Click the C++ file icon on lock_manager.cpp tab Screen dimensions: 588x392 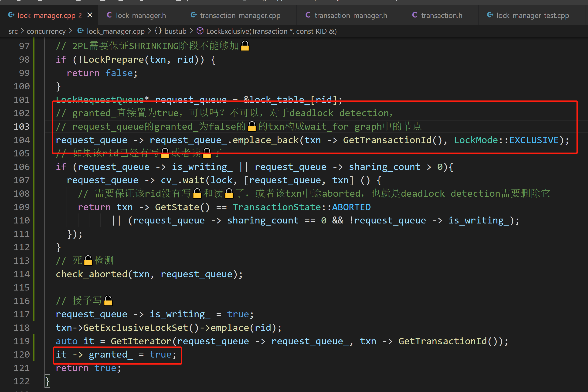click(x=11, y=15)
